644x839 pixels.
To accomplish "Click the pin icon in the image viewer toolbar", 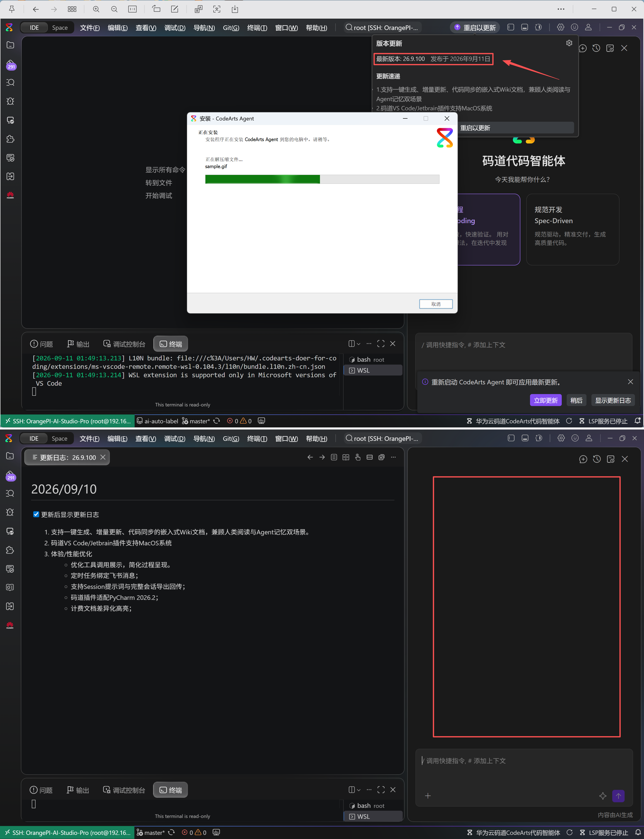I will [x=12, y=9].
